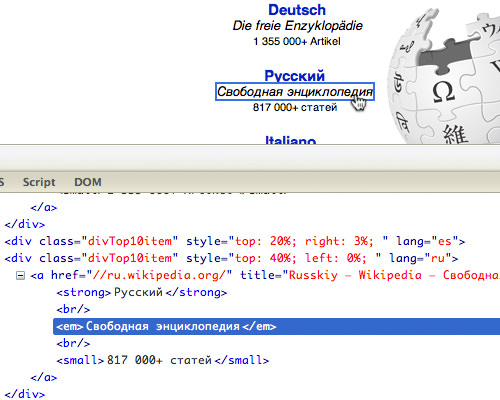Click 'Die freie Enzyklopädie' text
The image size is (500, 400).
297,26
